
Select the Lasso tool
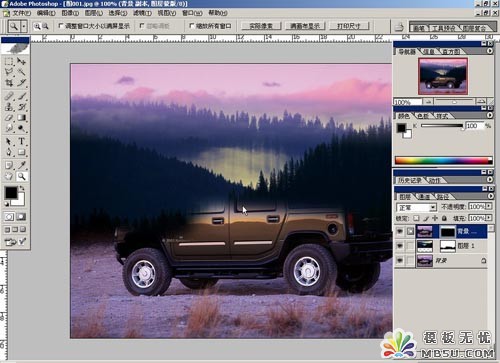(9, 72)
